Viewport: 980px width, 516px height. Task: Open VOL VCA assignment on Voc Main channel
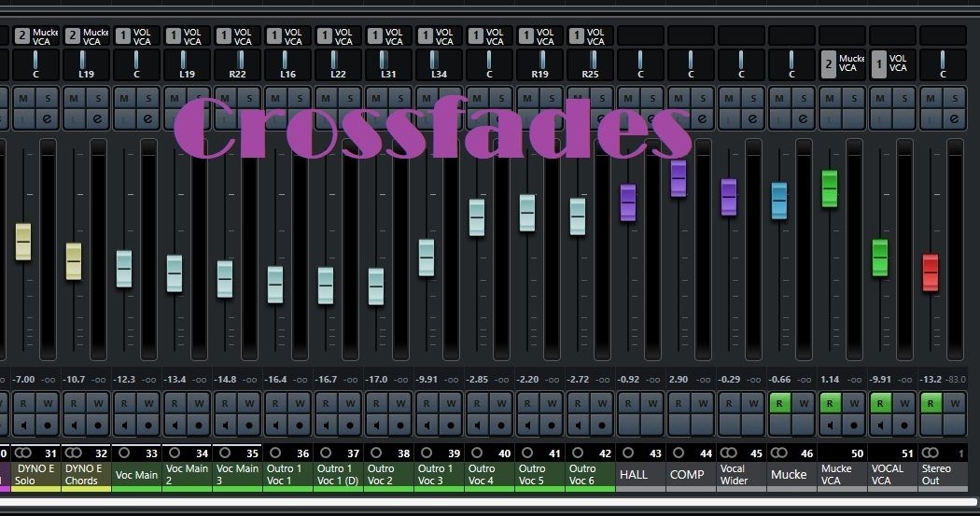pos(136,36)
